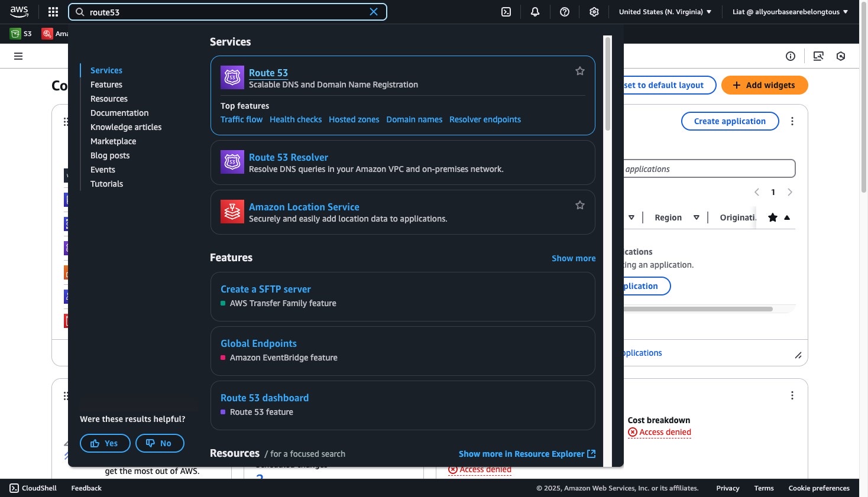Open the Liat account dropdown
This screenshot has width=868, height=497.
[x=790, y=12]
